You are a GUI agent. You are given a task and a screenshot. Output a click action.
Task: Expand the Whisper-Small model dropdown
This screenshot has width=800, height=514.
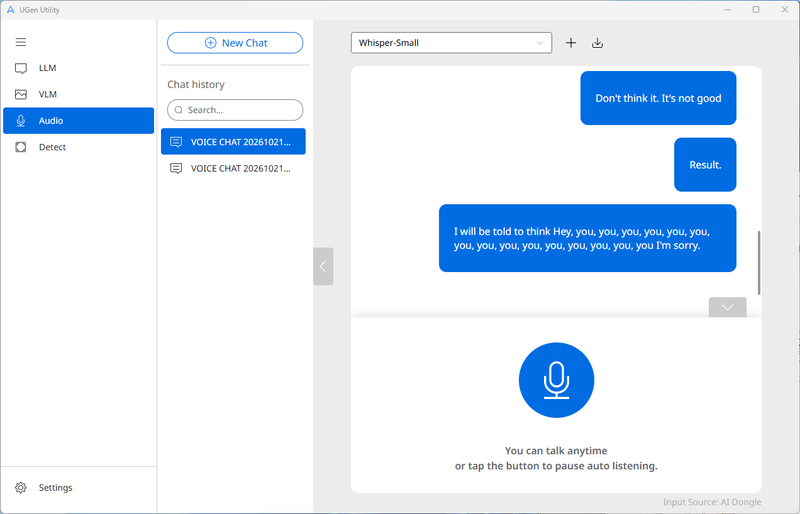point(451,43)
